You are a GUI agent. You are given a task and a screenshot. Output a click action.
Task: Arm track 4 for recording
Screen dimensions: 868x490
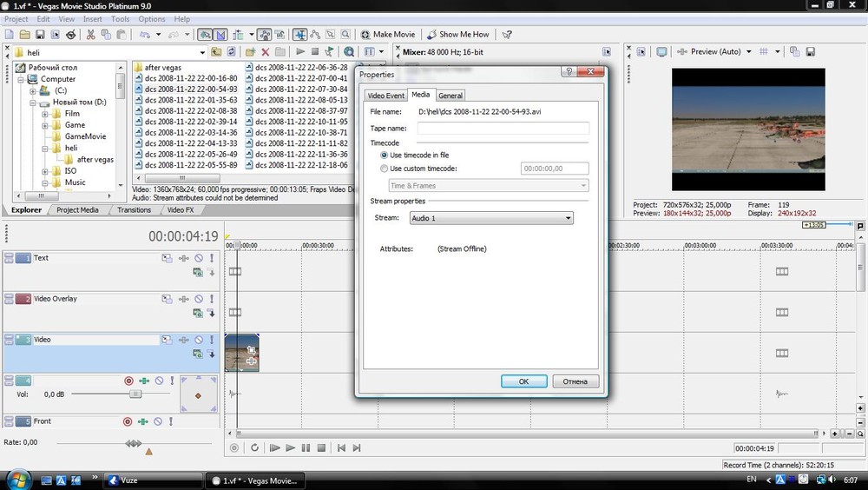128,381
